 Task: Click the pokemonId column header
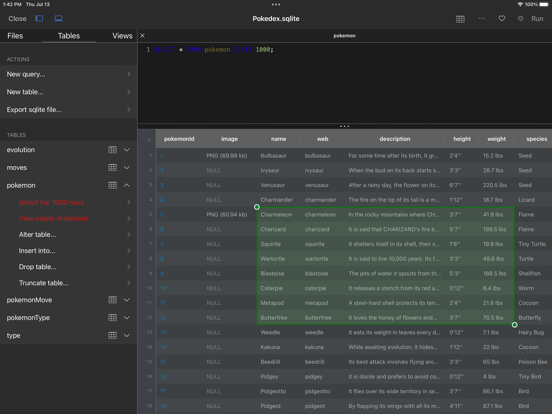179,139
